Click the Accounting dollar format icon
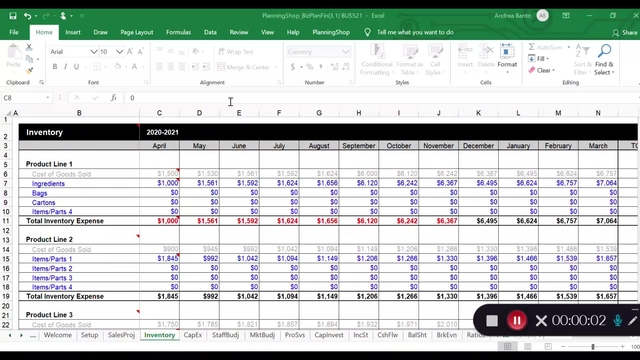Viewport: 640px width, 360px height. pyautogui.click(x=293, y=67)
